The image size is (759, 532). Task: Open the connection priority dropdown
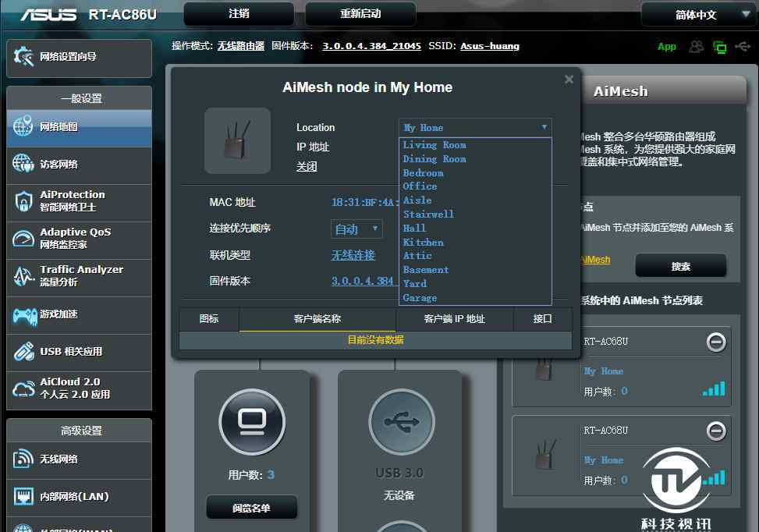coord(356,229)
